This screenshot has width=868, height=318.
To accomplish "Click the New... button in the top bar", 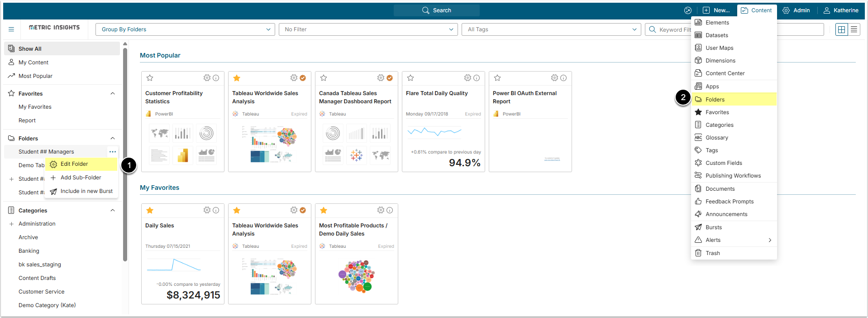I will point(716,10).
